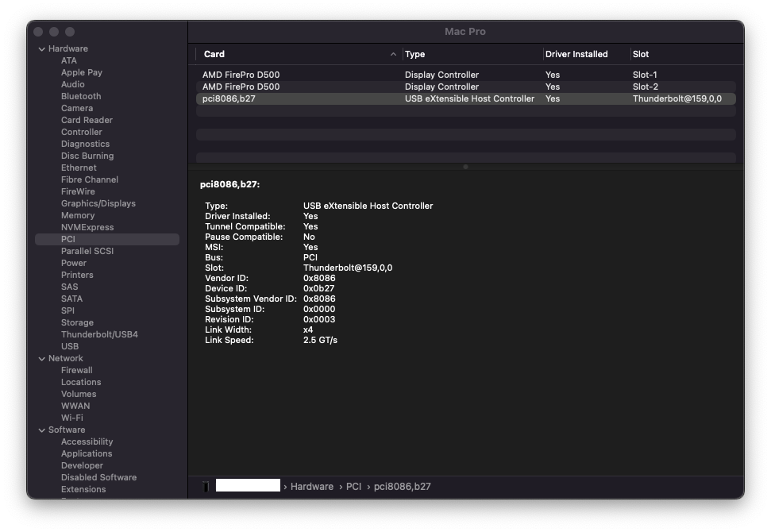This screenshot has width=771, height=532.
Task: Open Graphics/Displays category
Action: [98, 203]
